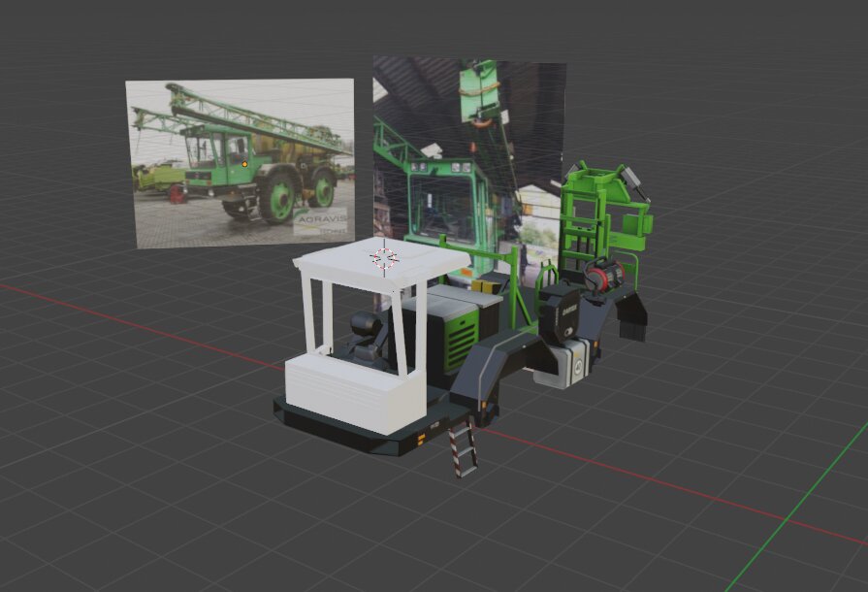Select the white lower front panel of the cab
868x592 pixels.
[x=356, y=392]
